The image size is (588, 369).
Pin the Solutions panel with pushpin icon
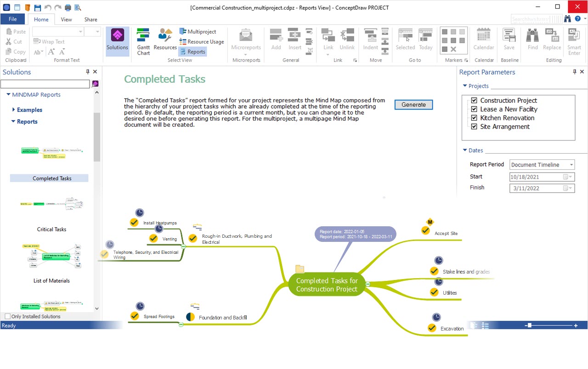pos(88,72)
